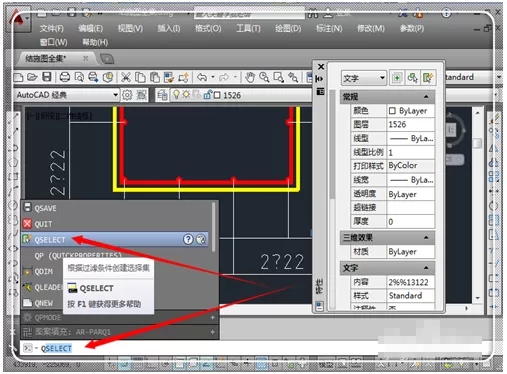The image size is (507, 374).
Task: Click the Save icon in the toolbar
Action: point(47,77)
